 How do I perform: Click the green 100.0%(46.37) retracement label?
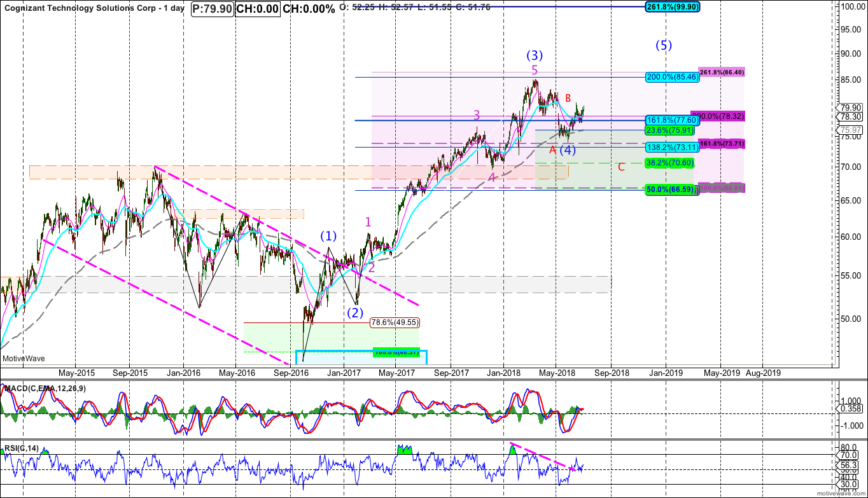[396, 352]
